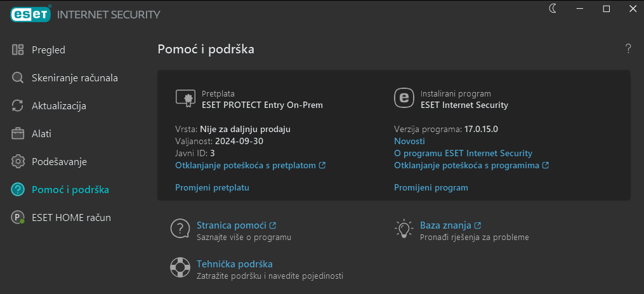This screenshot has height=294, width=644.
Task: Click Otklanjanje poteškoća s programima link
Action: tap(471, 165)
